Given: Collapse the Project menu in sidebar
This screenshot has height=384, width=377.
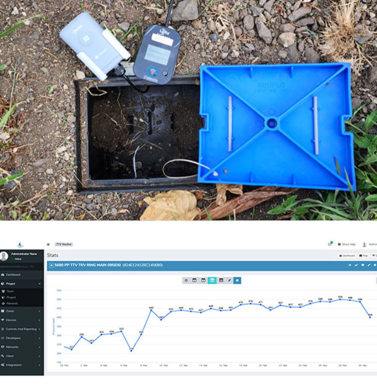Looking at the screenshot, I should pyautogui.click(x=22, y=284).
